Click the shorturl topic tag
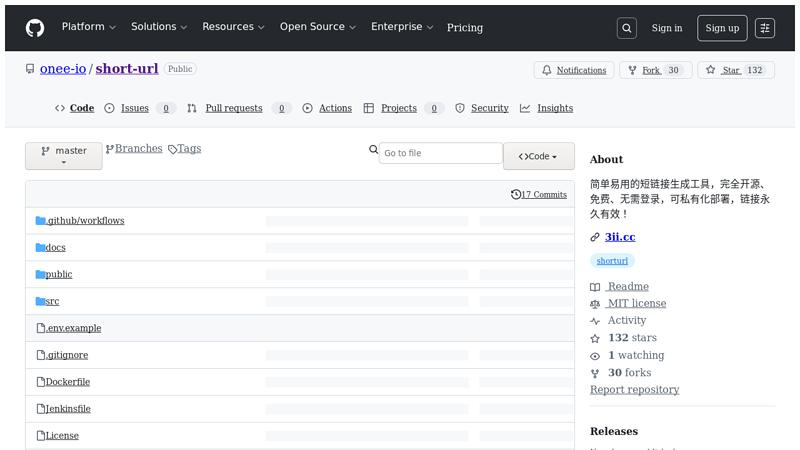The height and width of the screenshot is (450, 800). 612,261
